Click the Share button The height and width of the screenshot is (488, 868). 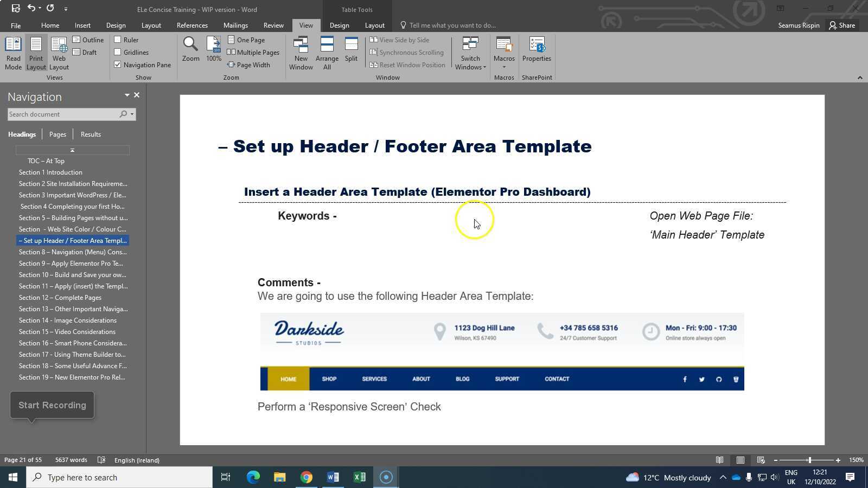point(842,25)
